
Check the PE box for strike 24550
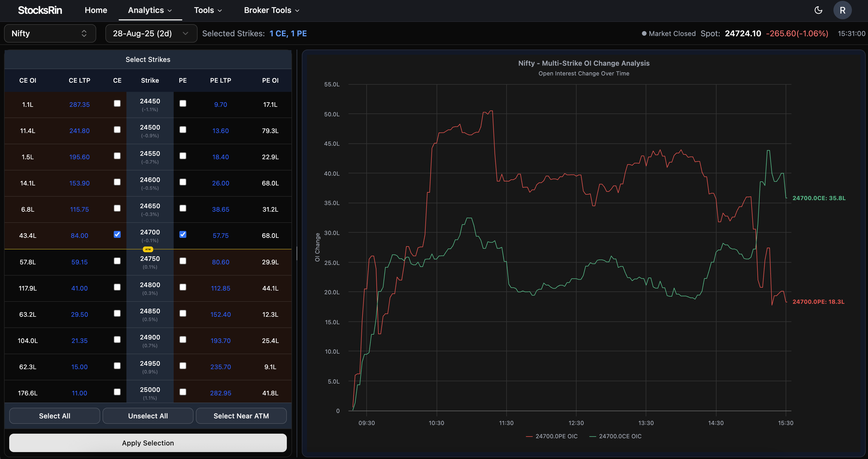pyautogui.click(x=183, y=156)
